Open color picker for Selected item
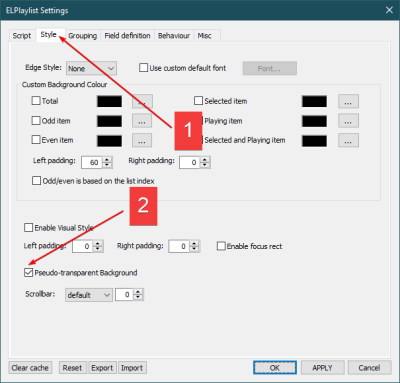 [x=348, y=101]
